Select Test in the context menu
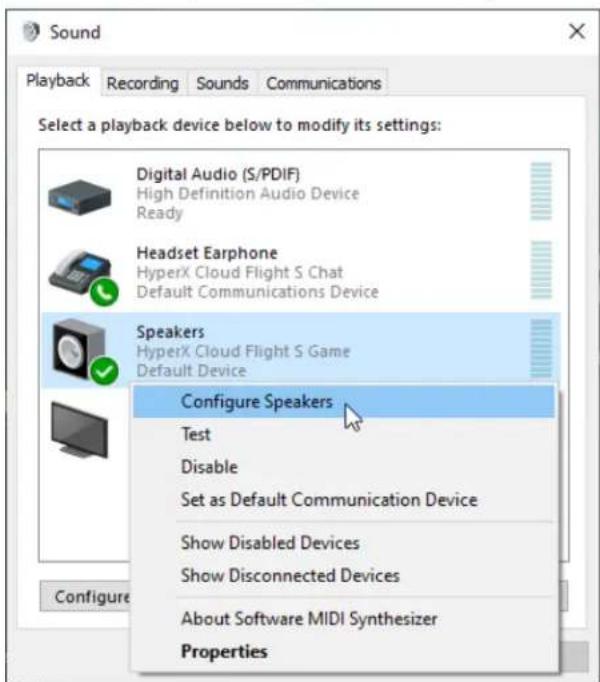 pyautogui.click(x=344, y=434)
